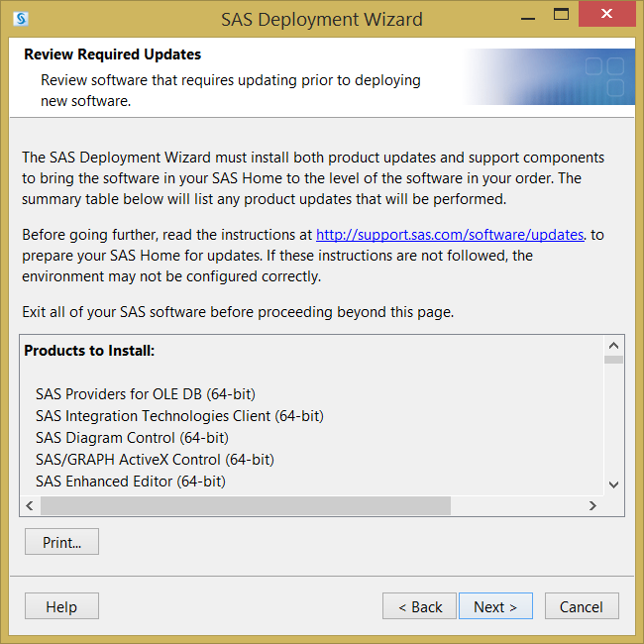Image resolution: width=644 pixels, height=644 pixels.
Task: Select SAS Enhanced Editor (64-bit) entry
Action: coord(131,482)
